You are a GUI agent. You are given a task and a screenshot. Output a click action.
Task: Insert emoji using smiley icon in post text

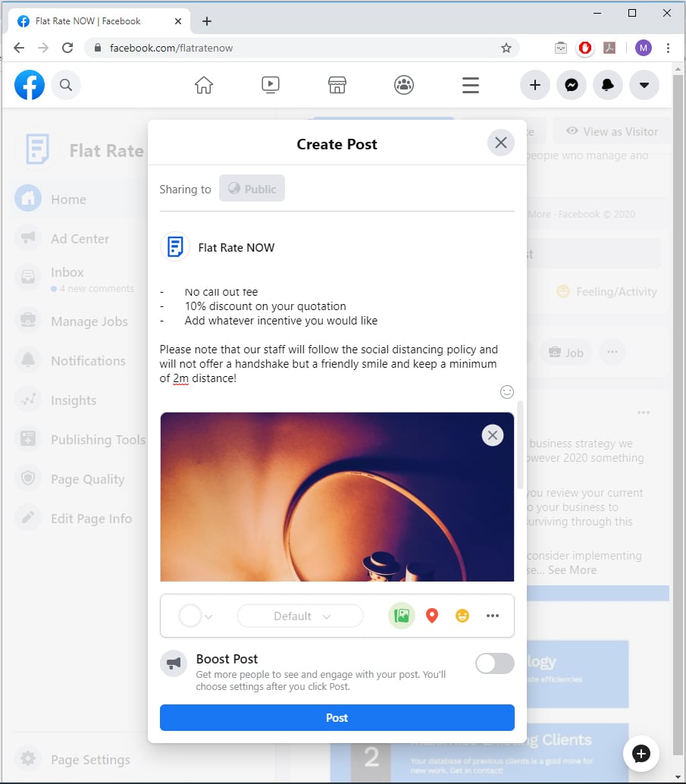(x=507, y=392)
